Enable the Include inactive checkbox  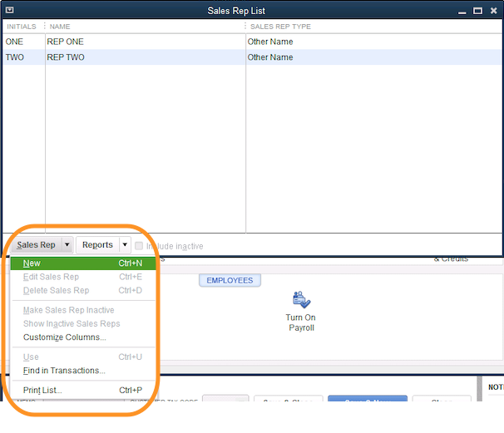[x=139, y=246]
